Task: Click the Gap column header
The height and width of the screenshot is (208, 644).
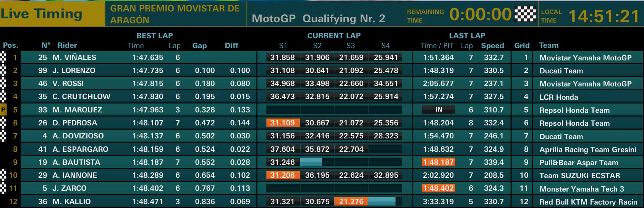Action: (x=199, y=45)
